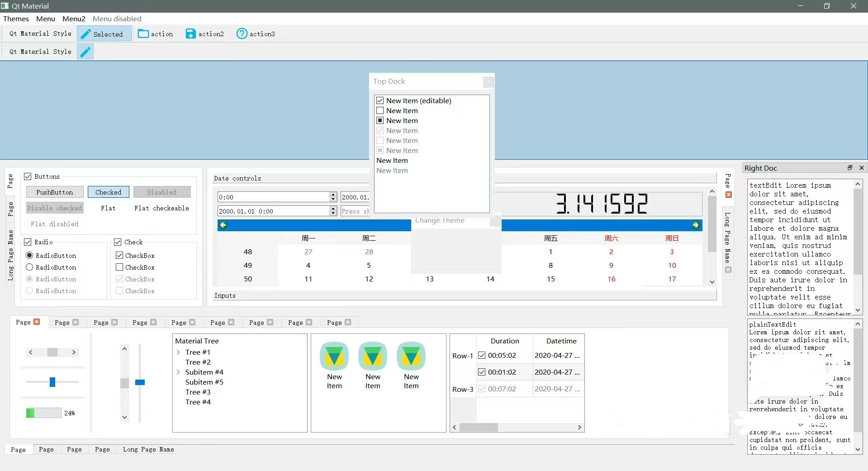Close the Top Dock panel

[x=488, y=82]
